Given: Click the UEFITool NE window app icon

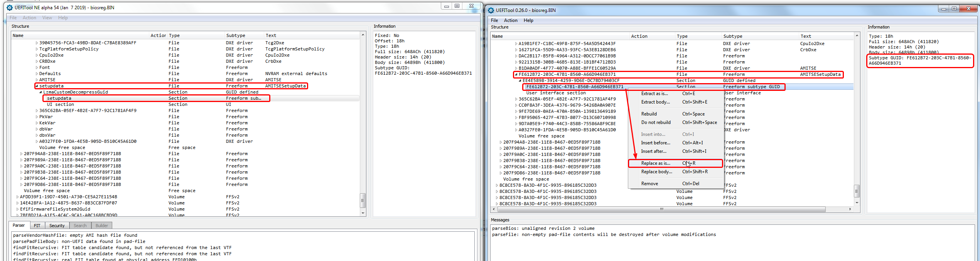Looking at the screenshot, I should (x=10, y=7).
